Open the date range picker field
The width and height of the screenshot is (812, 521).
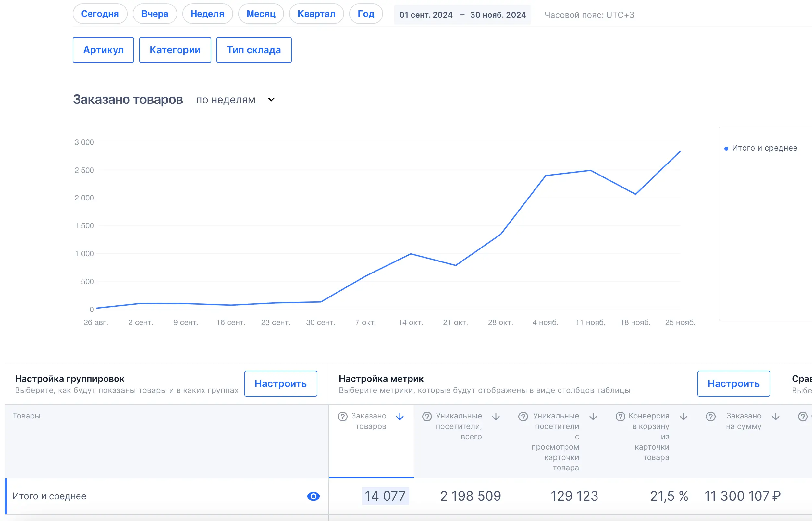(462, 15)
